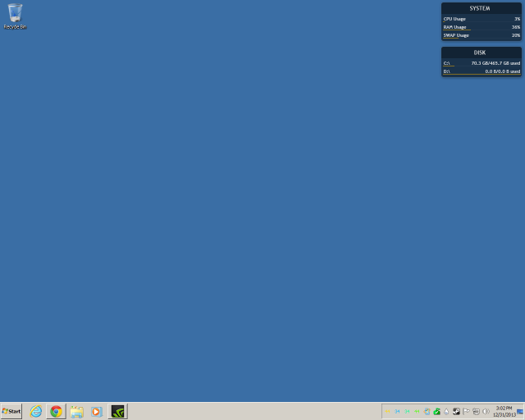Click the RAM Usage bar in System widget
The image size is (525, 420).
tap(481, 27)
